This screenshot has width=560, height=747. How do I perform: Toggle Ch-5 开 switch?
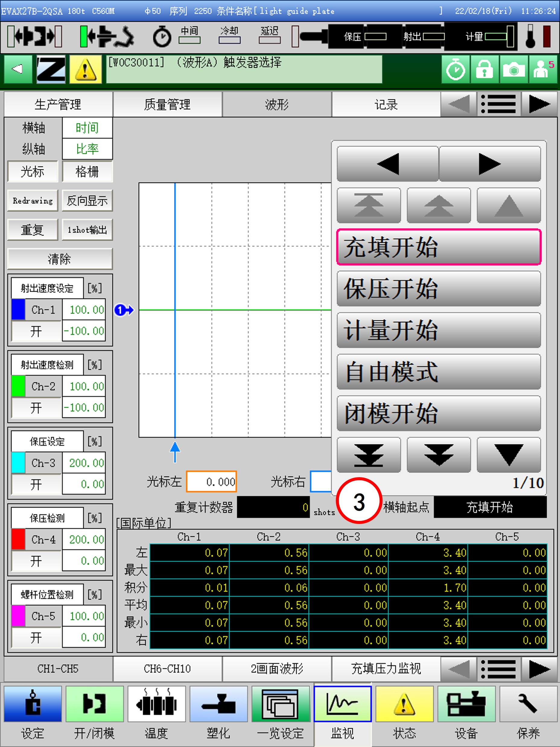[x=37, y=637]
